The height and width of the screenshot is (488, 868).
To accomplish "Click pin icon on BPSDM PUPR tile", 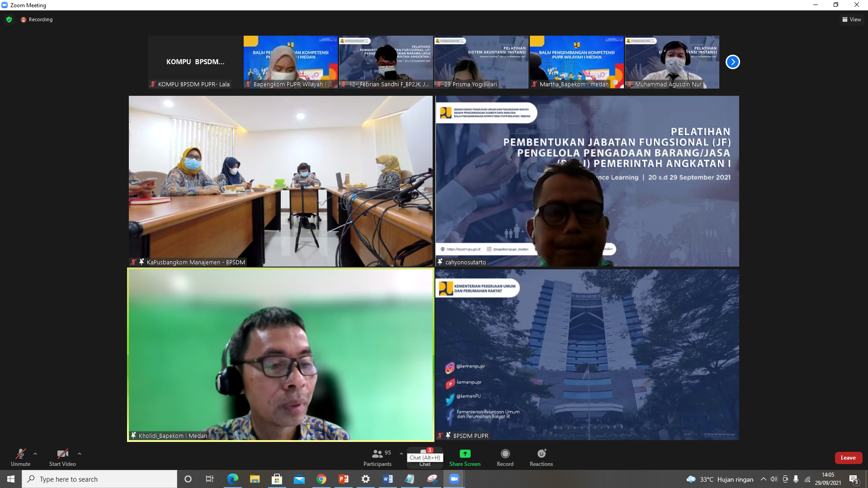I will point(448,436).
